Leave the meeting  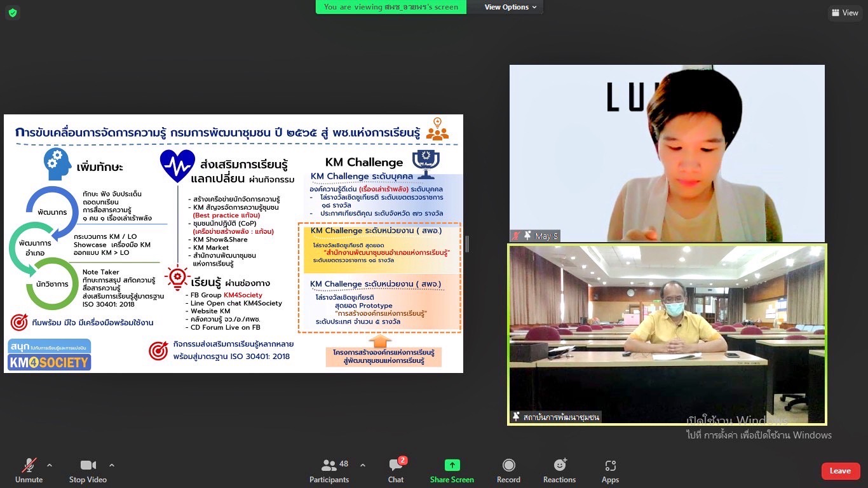click(x=840, y=471)
